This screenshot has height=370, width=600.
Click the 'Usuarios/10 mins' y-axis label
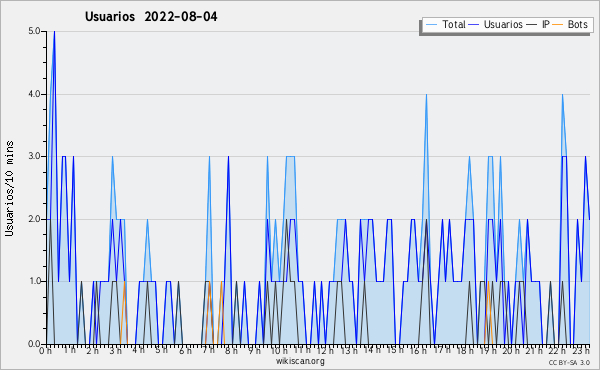[x=9, y=188]
